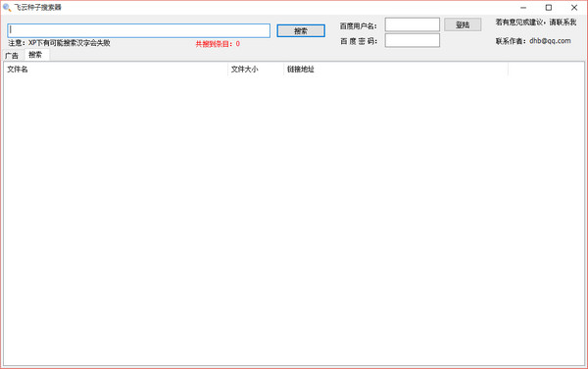This screenshot has width=588, height=369.
Task: Click the dhb@qq.com author email
Action: (x=550, y=41)
